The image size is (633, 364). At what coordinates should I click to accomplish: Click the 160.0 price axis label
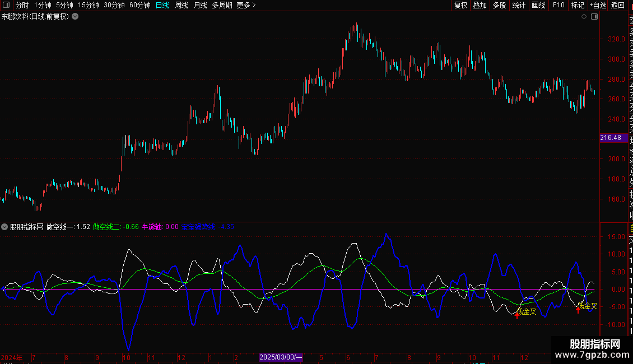616,199
